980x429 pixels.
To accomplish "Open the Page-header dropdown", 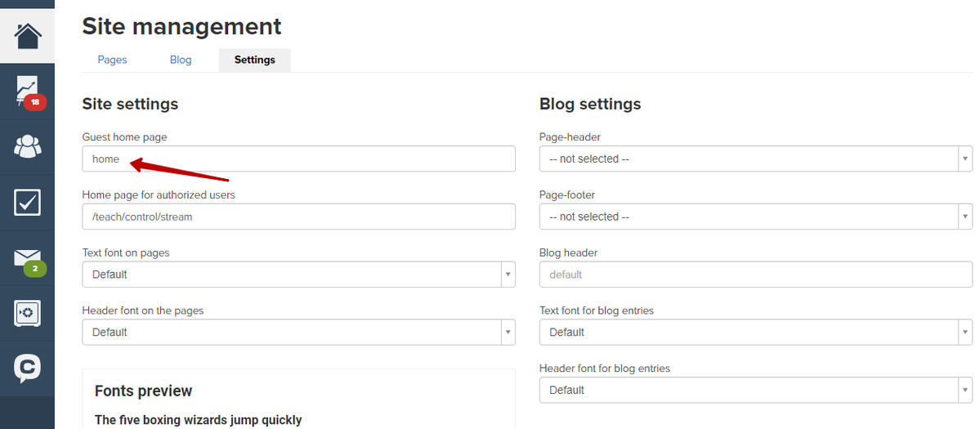I will [x=755, y=159].
